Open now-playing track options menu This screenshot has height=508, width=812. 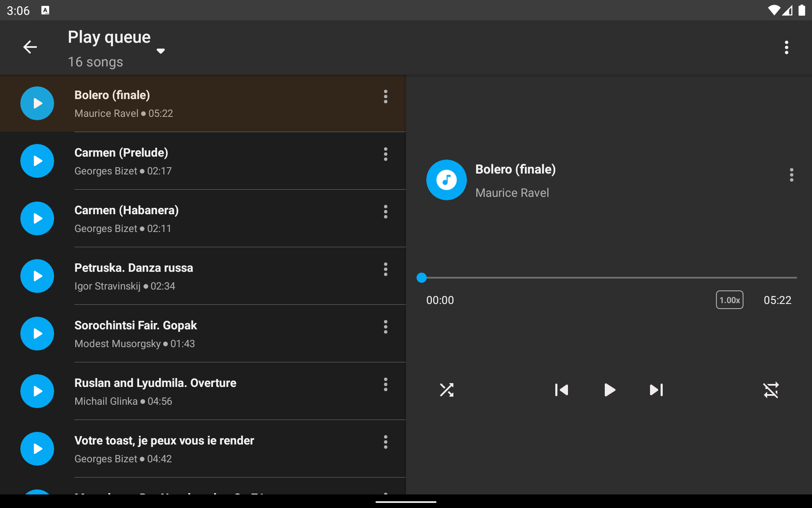point(791,175)
